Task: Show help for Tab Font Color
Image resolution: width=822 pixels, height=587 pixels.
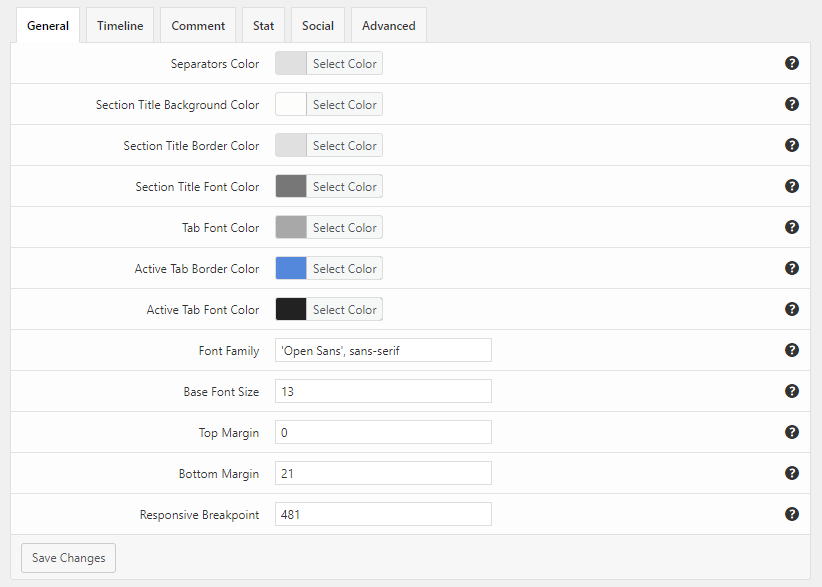Action: point(792,227)
